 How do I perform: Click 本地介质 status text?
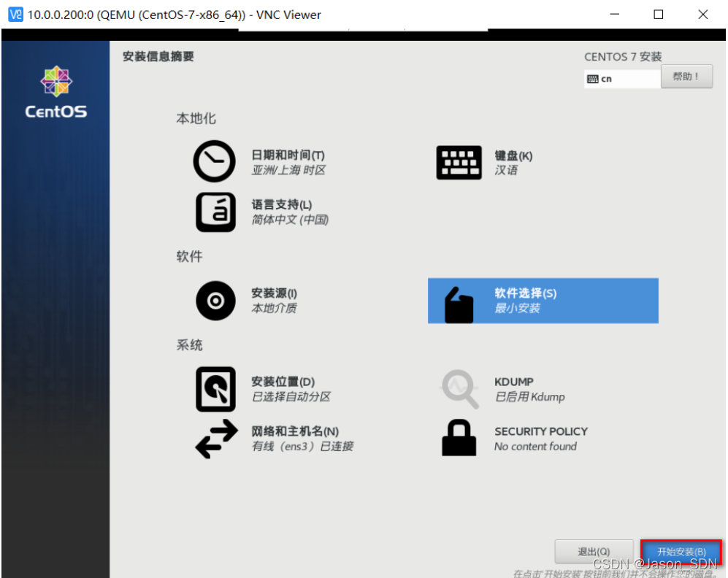coord(274,308)
